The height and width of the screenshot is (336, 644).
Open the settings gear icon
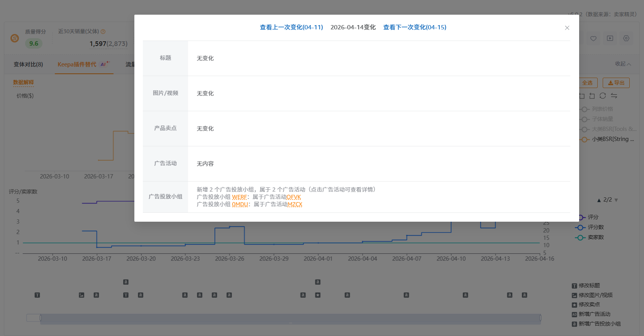coord(626,38)
